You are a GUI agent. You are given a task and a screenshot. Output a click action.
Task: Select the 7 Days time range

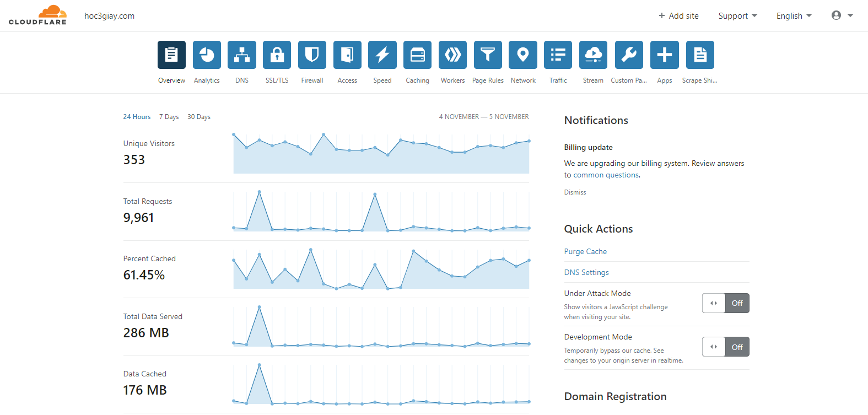[x=169, y=117]
